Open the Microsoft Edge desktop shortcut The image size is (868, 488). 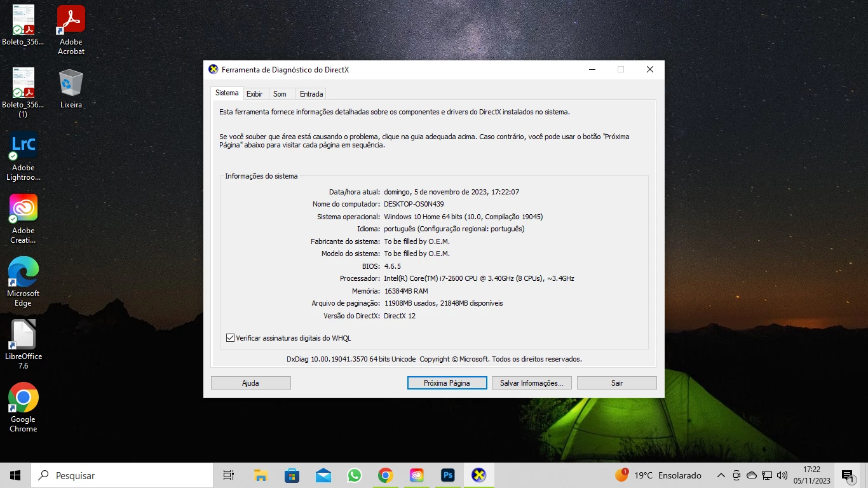[24, 281]
